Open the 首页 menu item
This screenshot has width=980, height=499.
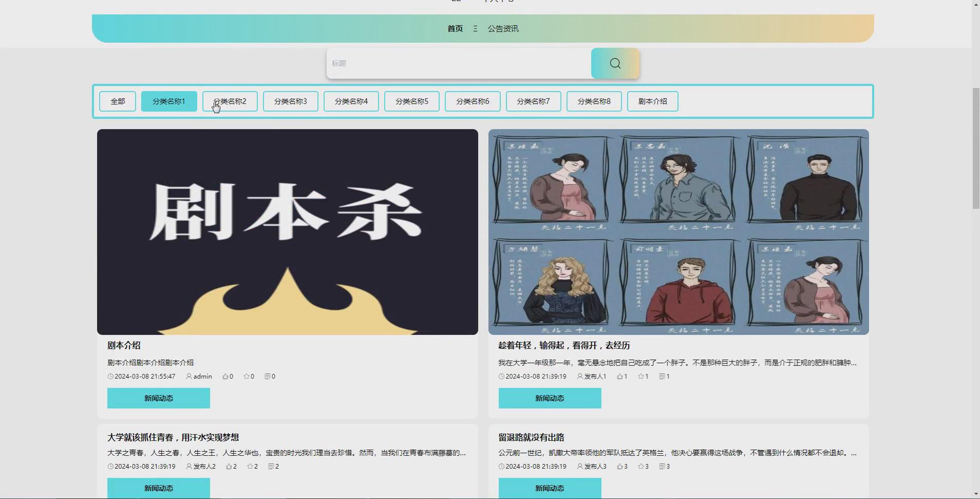[454, 28]
